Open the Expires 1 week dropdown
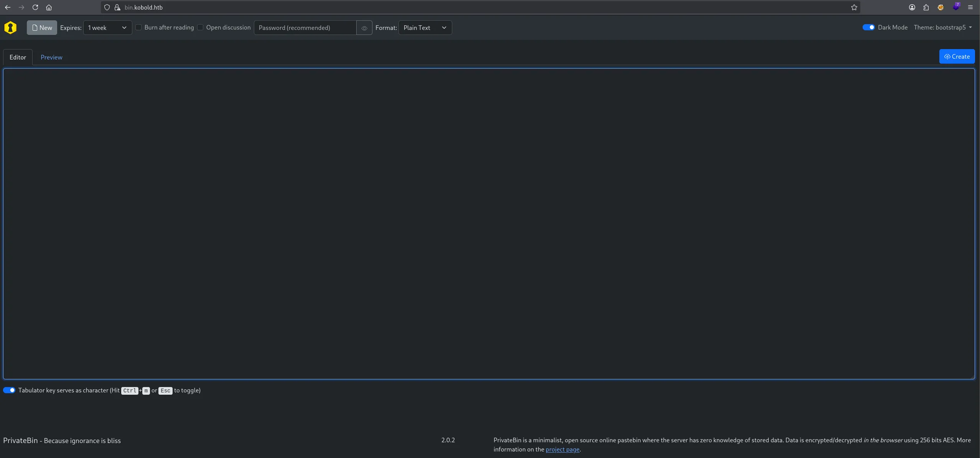The image size is (980, 458). [x=107, y=28]
